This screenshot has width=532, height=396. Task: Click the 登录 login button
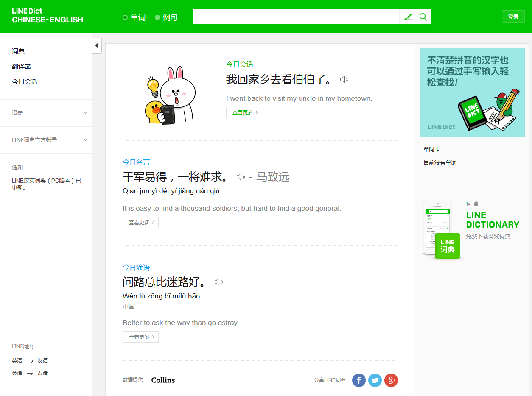[x=513, y=17]
